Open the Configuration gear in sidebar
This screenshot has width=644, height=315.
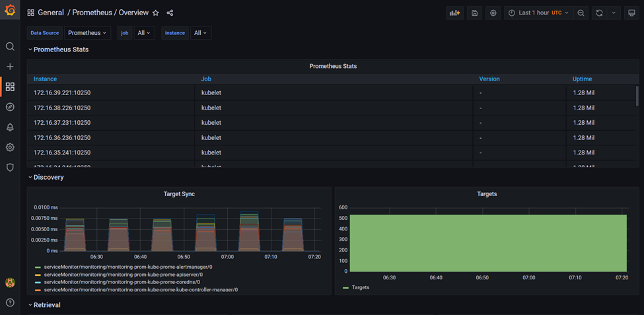10,147
